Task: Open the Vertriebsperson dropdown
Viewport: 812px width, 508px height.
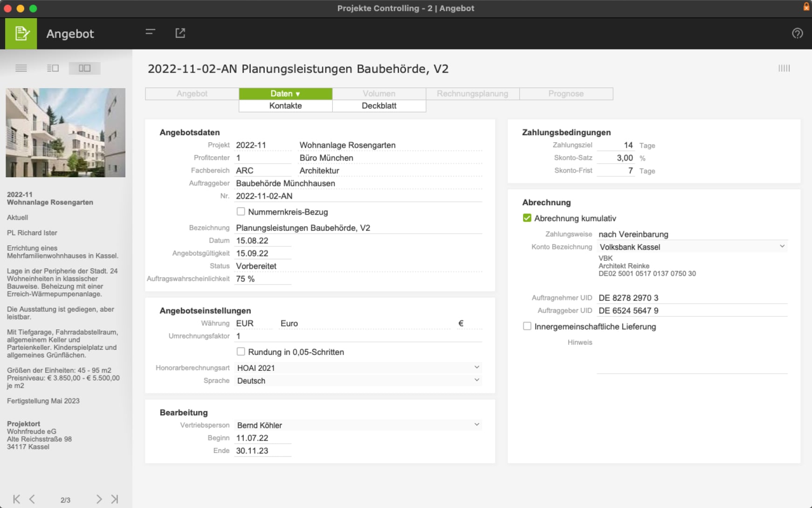Action: pyautogui.click(x=476, y=425)
